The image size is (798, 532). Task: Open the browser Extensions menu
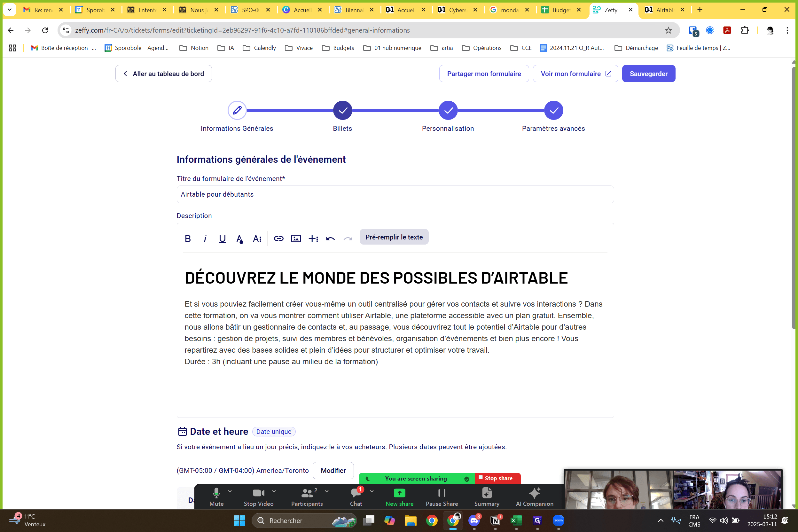(744, 30)
